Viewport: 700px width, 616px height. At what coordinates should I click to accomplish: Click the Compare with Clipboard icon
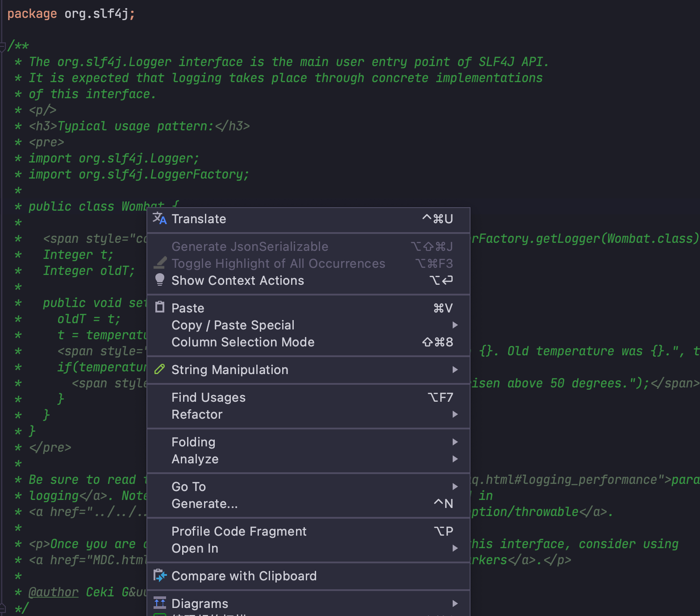coord(159,575)
